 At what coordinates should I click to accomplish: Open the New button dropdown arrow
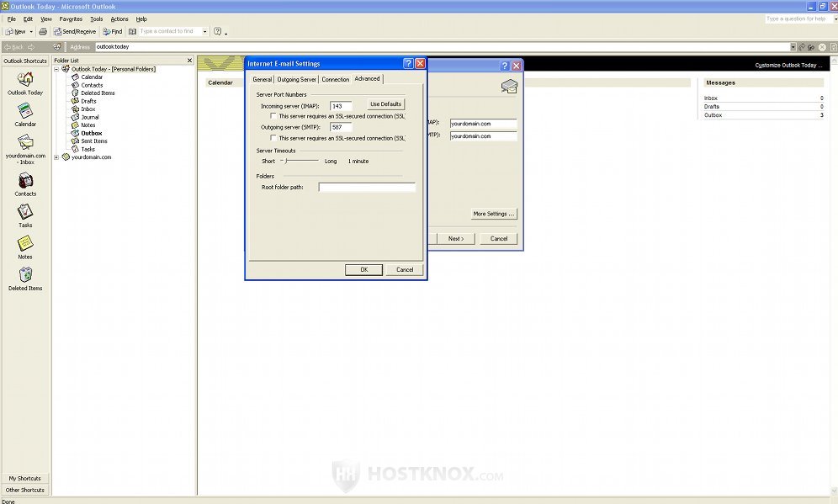(31, 31)
